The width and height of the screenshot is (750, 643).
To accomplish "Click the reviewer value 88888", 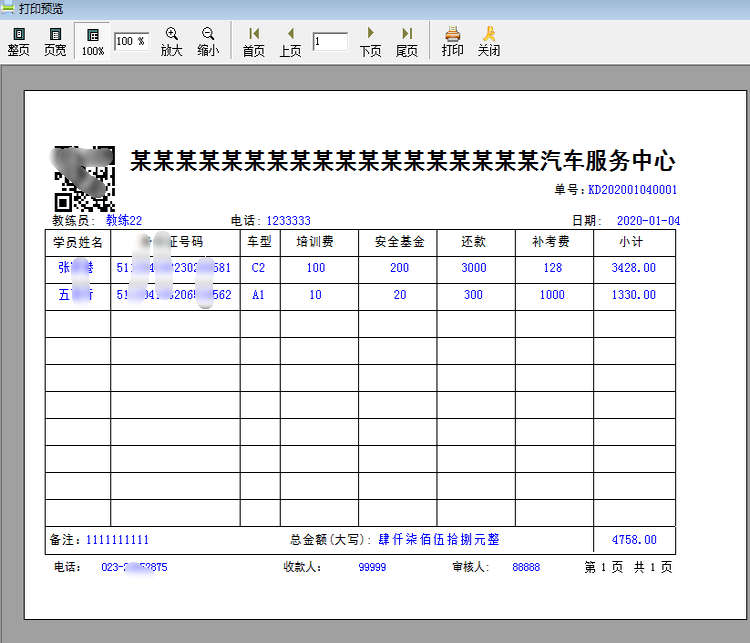I will pos(526,567).
